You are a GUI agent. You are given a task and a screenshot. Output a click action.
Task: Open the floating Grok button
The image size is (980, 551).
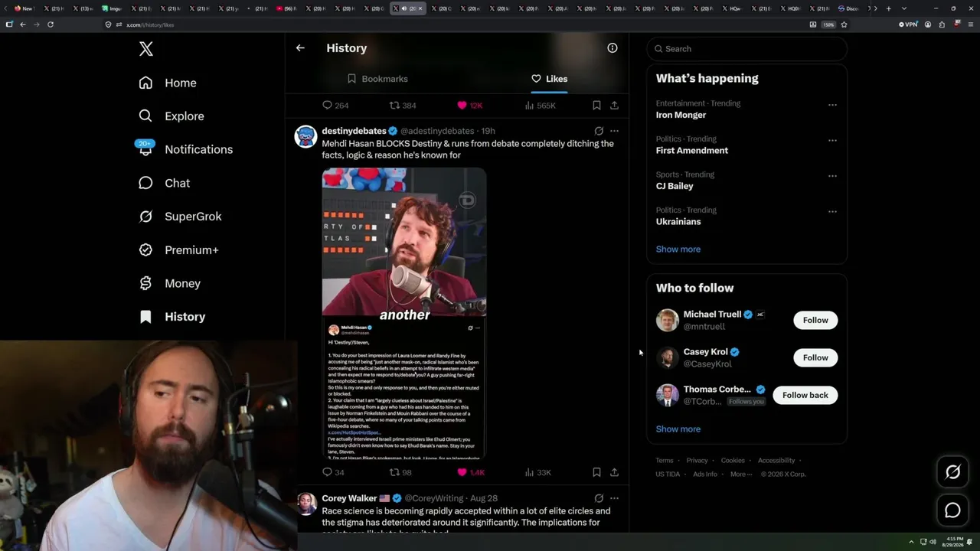(x=952, y=472)
